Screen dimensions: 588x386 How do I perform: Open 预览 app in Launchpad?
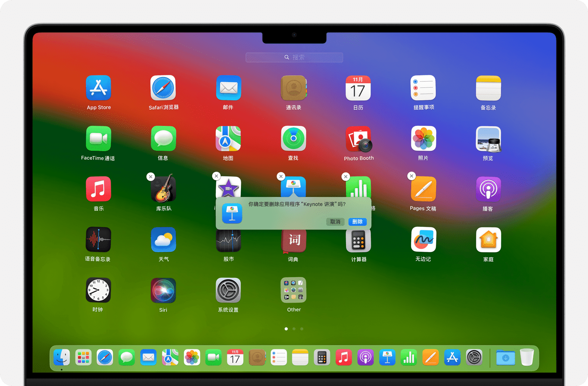click(488, 138)
